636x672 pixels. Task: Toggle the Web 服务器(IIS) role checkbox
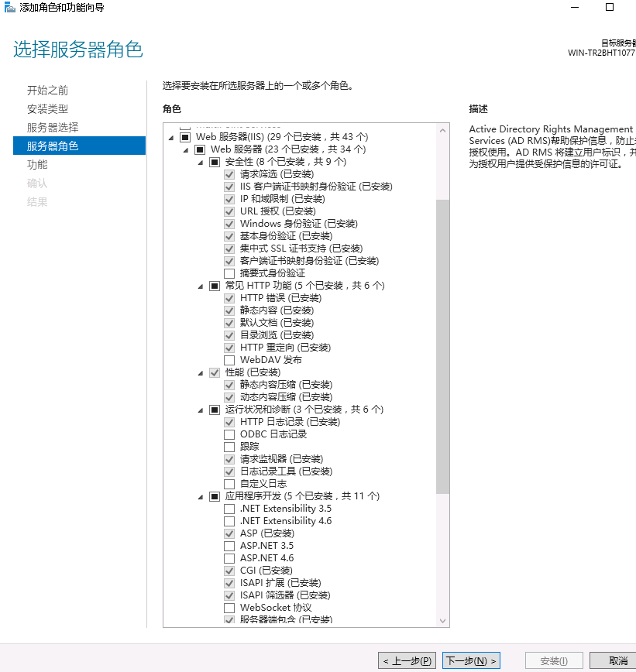[x=185, y=137]
